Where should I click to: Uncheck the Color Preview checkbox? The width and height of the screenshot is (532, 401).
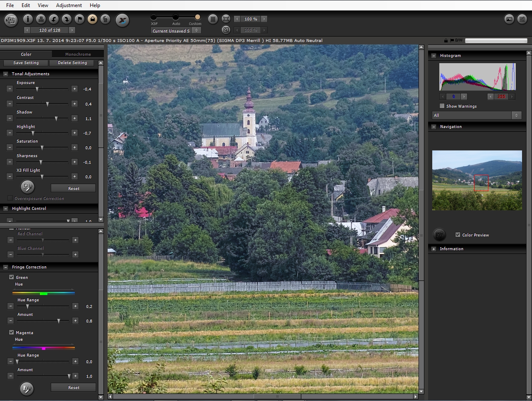pos(458,235)
